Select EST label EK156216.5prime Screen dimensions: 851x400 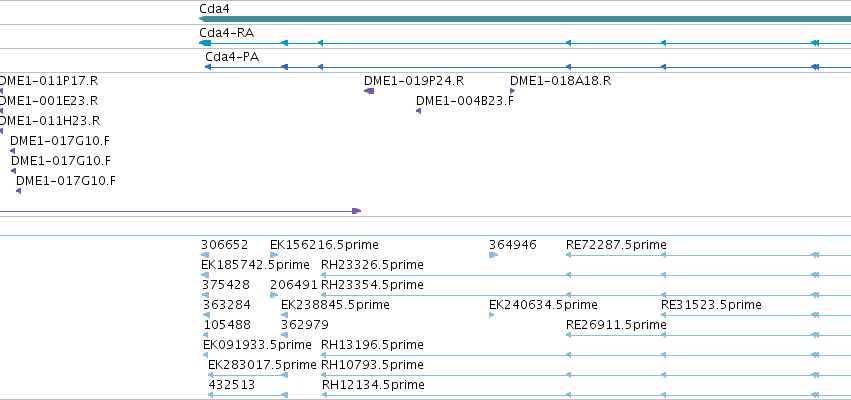click(x=324, y=245)
